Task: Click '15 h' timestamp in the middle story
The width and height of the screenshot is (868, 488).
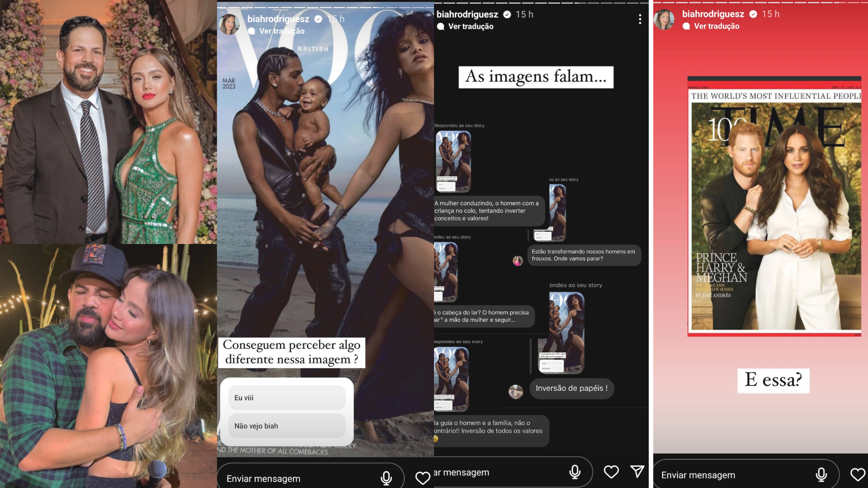Action: (524, 14)
